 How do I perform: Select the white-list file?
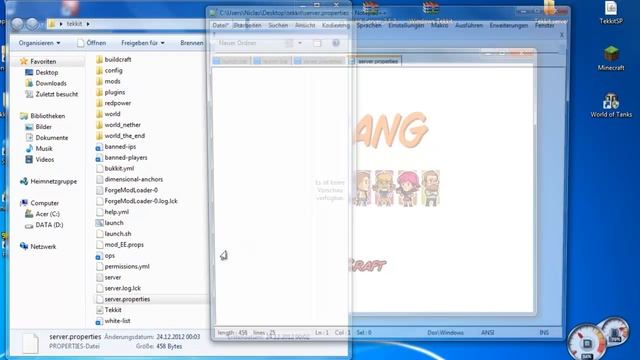click(113, 321)
